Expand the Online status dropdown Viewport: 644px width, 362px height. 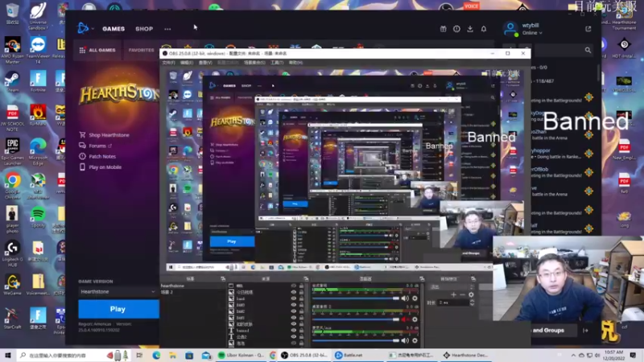[x=532, y=33]
